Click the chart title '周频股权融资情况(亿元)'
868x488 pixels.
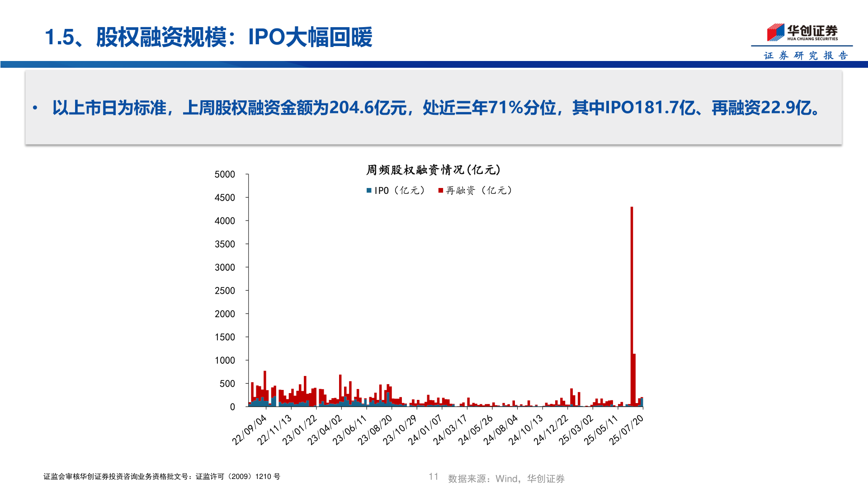(x=433, y=170)
